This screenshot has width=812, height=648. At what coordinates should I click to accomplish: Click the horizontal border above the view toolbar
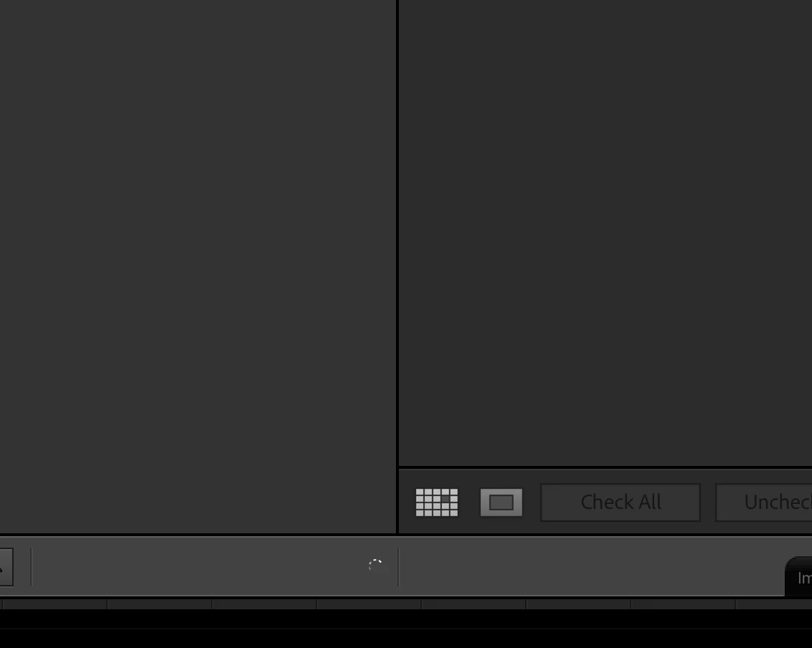(605, 467)
